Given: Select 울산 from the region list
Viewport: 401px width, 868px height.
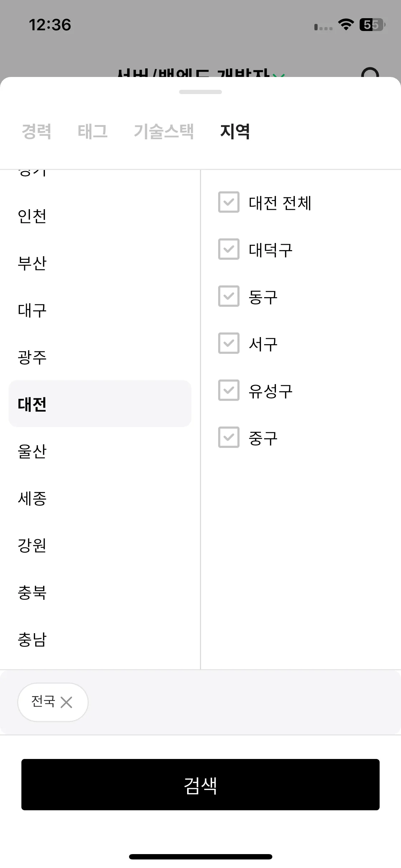Looking at the screenshot, I should click(x=100, y=451).
